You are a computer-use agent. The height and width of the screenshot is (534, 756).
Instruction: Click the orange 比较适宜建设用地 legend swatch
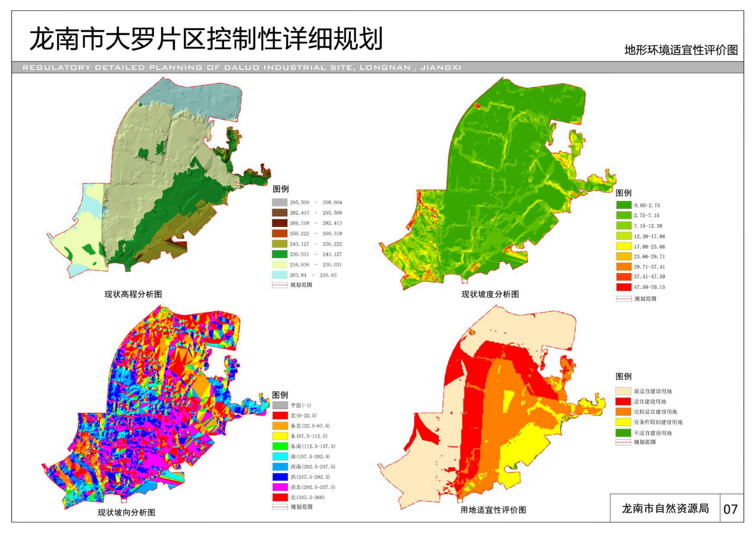pos(623,412)
